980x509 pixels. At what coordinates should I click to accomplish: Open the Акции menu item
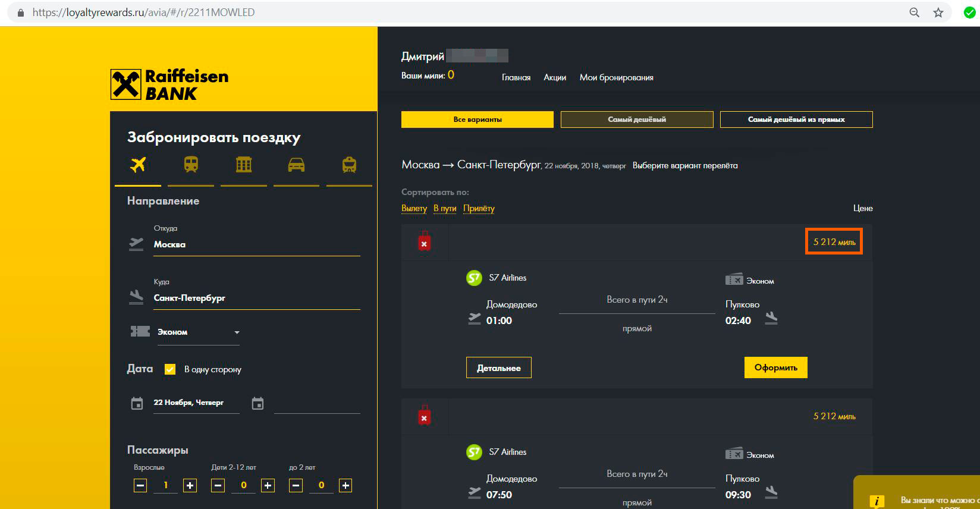[x=555, y=77]
